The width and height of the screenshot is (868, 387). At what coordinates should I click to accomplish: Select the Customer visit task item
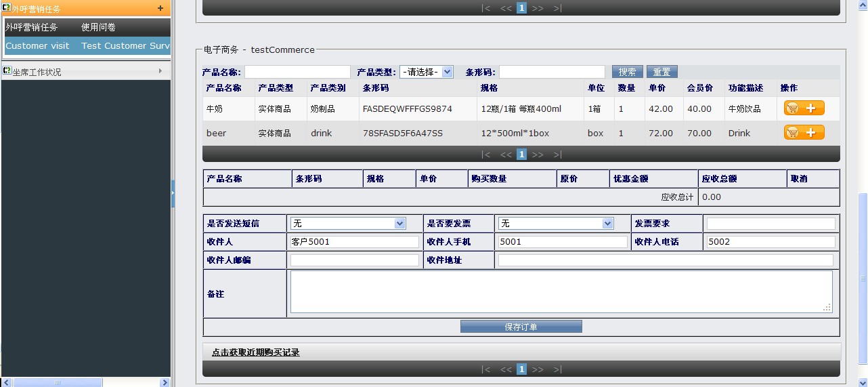(x=37, y=46)
